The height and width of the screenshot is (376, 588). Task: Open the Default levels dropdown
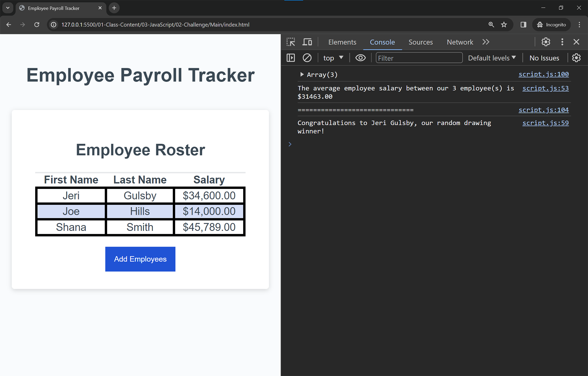click(492, 58)
